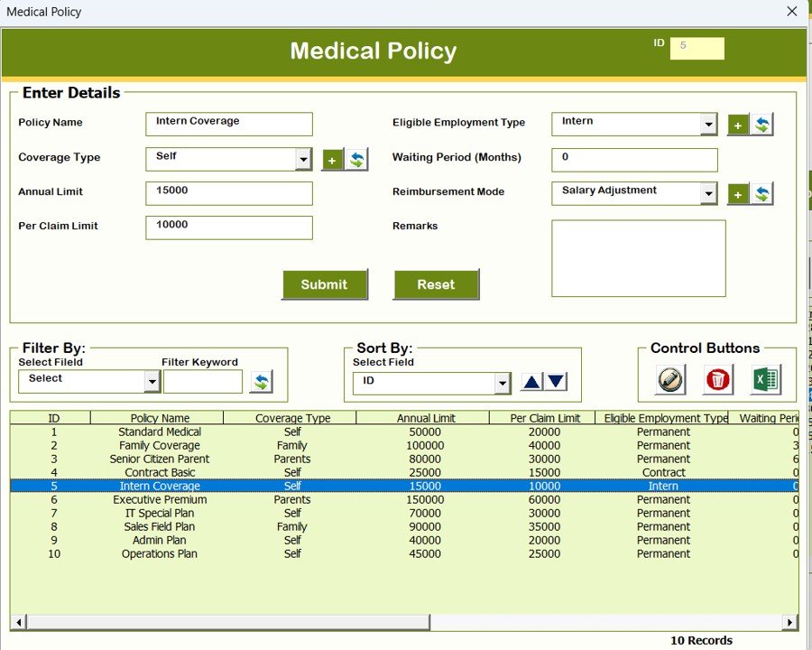
Task: Add a new Coverage Type with the plus icon
Action: click(x=333, y=159)
